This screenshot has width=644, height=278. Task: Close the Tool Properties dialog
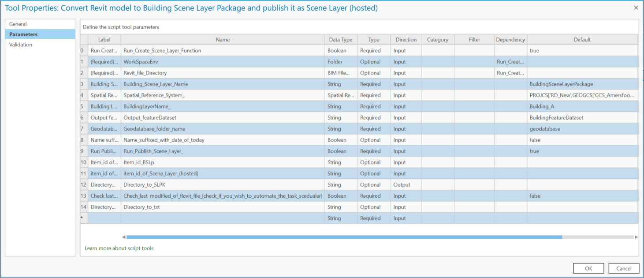(x=636, y=8)
